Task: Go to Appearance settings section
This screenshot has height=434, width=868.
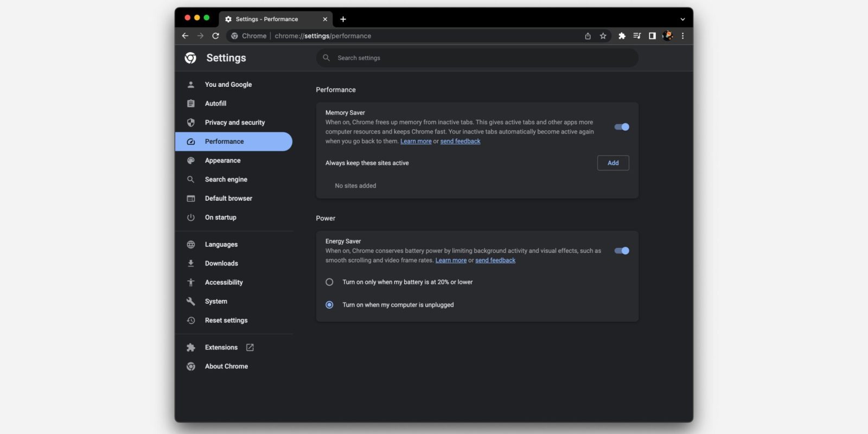Action: [x=222, y=161]
